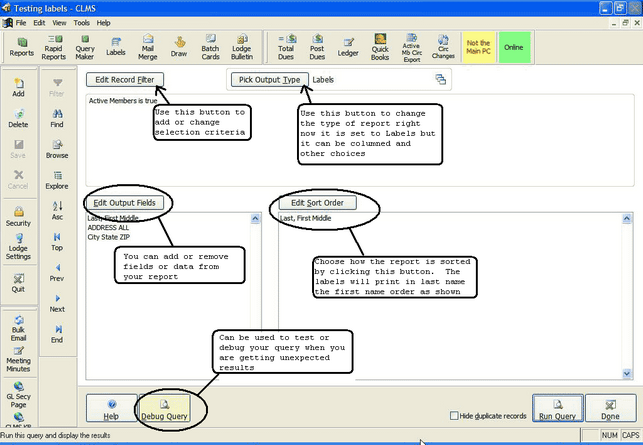Open the Tools menu
The height and width of the screenshot is (445, 643).
click(x=81, y=22)
